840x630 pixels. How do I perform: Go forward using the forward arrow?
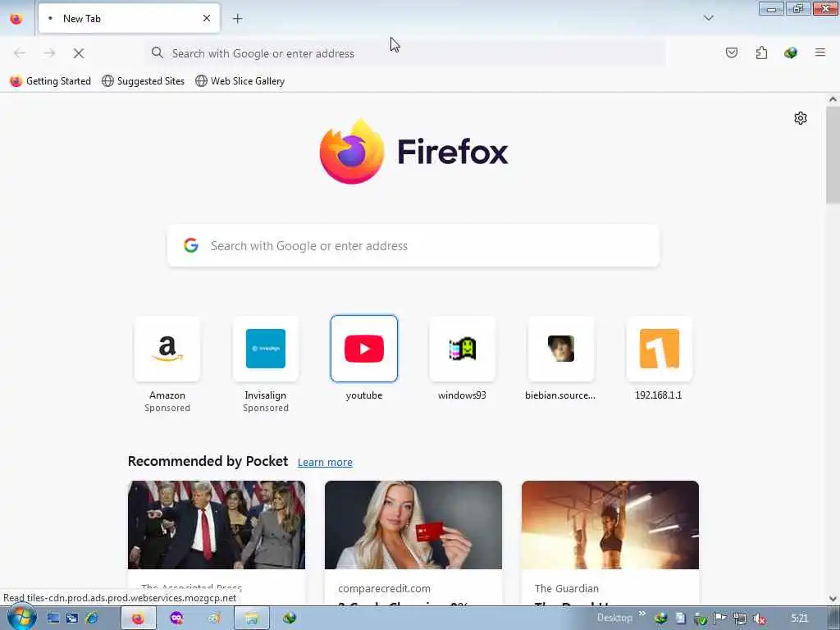click(x=49, y=53)
